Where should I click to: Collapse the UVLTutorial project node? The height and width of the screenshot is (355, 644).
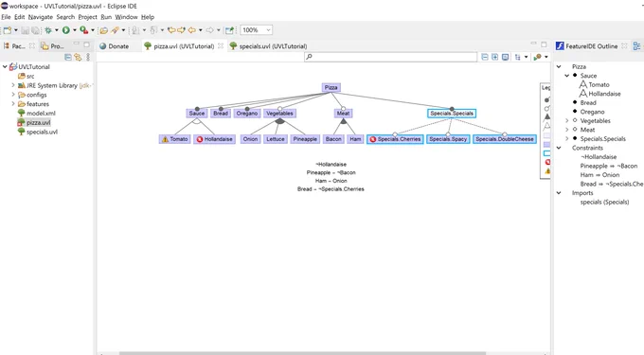pyautogui.click(x=5, y=66)
